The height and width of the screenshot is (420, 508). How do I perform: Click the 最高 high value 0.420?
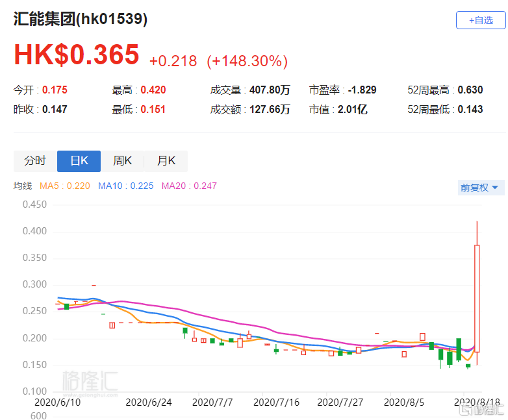point(153,90)
